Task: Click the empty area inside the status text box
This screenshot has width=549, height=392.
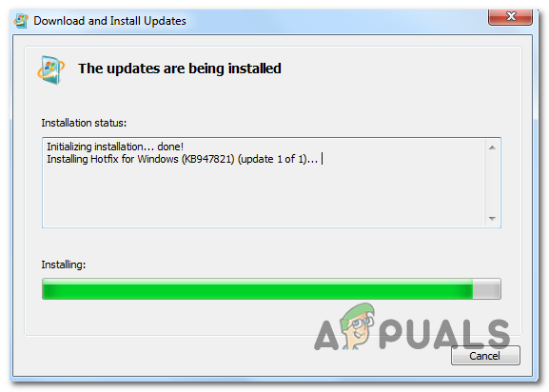Action: 263,198
